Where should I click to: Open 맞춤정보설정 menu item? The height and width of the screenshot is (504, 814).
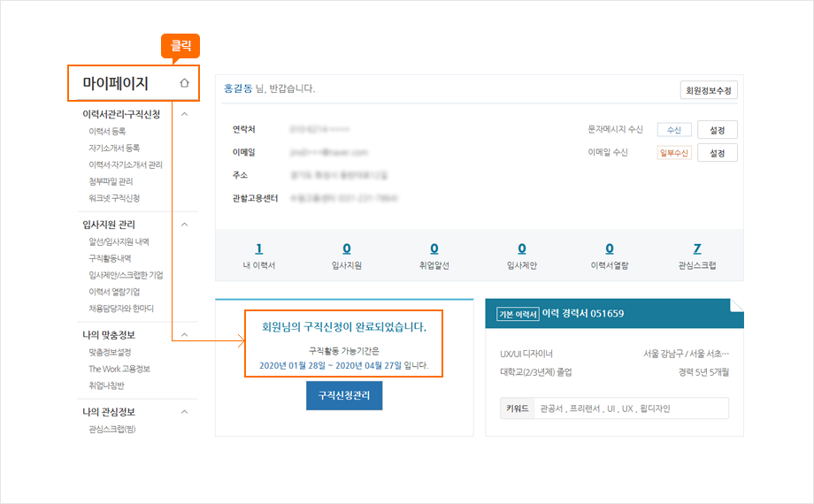pos(110,352)
